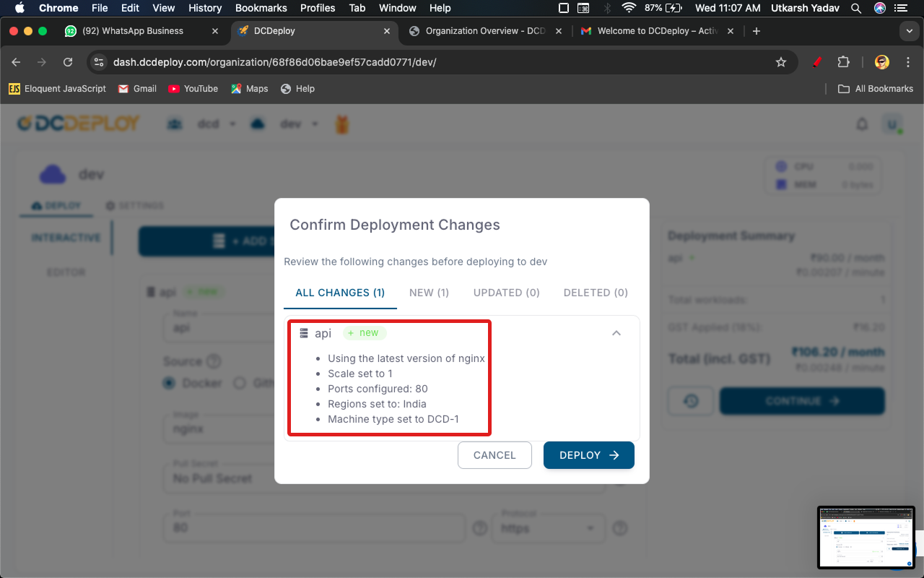Click help icon next to Protocol dropdown
924x578 pixels.
(x=619, y=529)
